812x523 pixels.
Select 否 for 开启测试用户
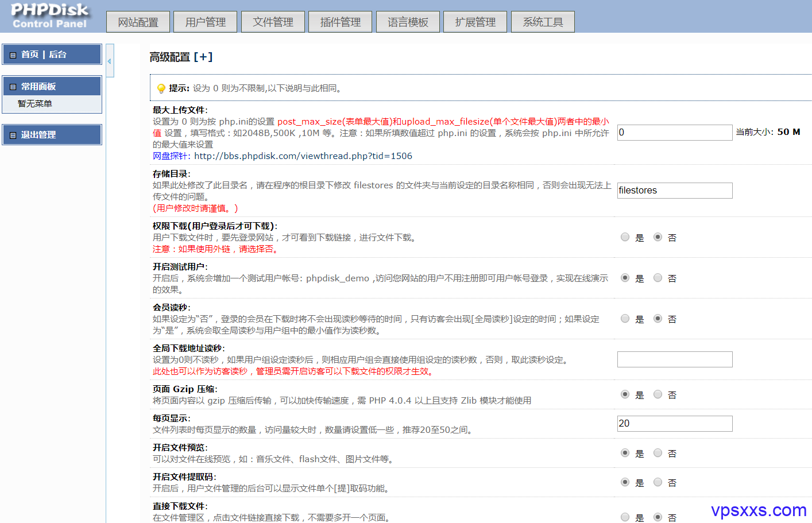658,278
